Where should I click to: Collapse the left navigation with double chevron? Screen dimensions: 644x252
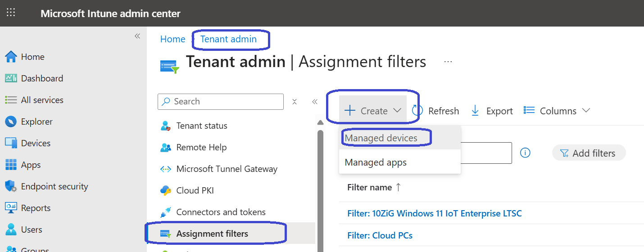coord(137,36)
